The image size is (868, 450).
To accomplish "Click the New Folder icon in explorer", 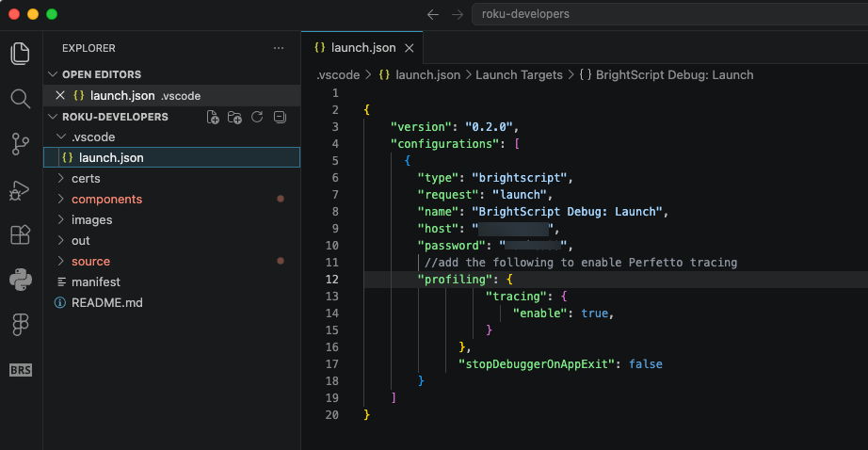I will pyautogui.click(x=234, y=117).
